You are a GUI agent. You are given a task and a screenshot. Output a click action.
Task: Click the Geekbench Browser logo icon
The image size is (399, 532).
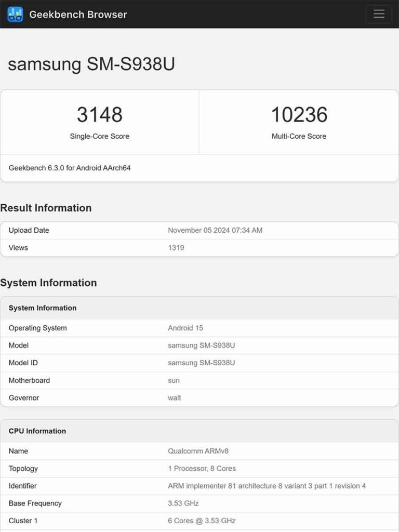pos(15,14)
